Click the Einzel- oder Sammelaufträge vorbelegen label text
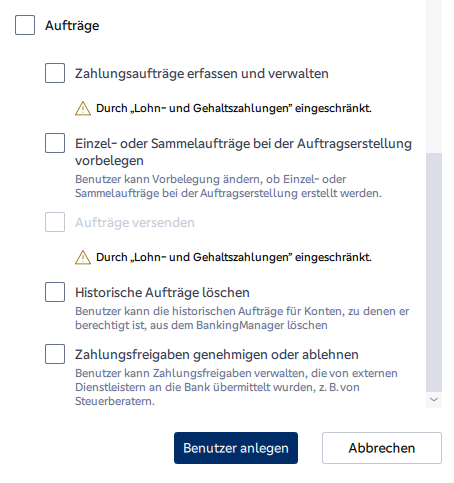 243,152
